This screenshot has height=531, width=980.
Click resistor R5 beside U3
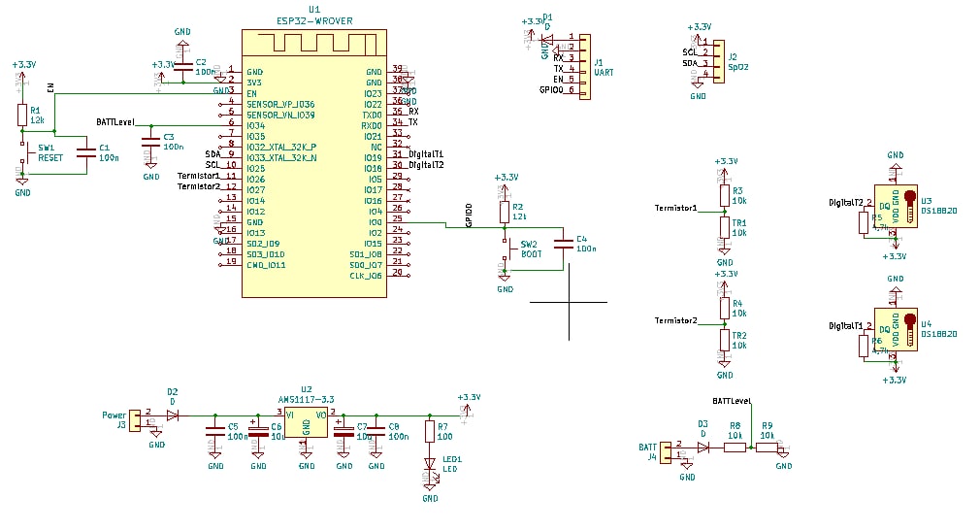coord(864,222)
